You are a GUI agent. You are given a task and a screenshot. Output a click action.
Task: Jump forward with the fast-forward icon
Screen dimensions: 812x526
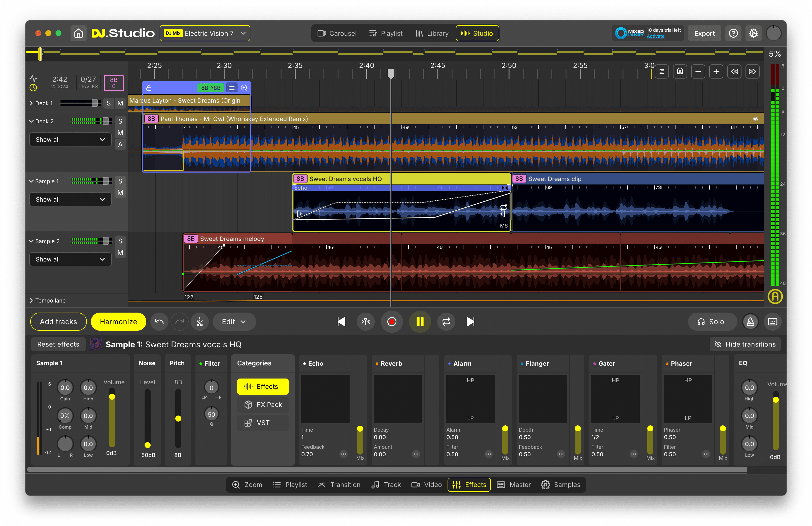[752, 71]
